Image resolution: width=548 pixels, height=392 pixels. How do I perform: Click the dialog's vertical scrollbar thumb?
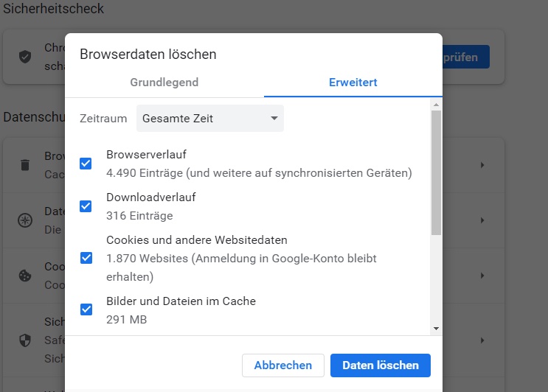point(436,173)
